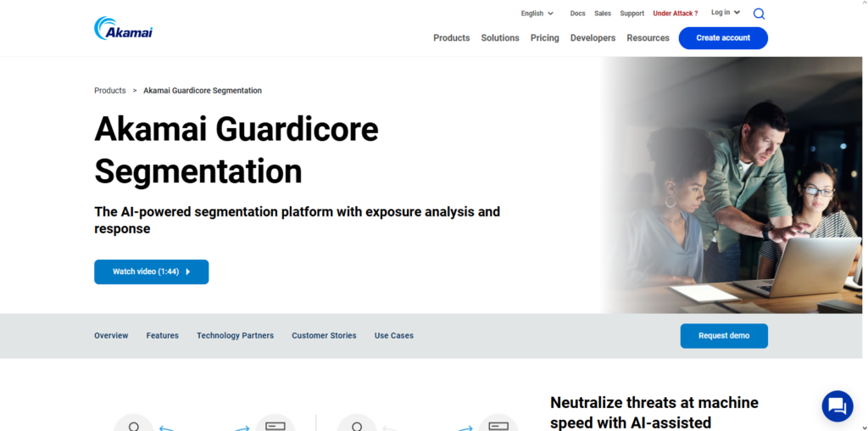The image size is (868, 431).
Task: Click the Support link
Action: pos(632,14)
